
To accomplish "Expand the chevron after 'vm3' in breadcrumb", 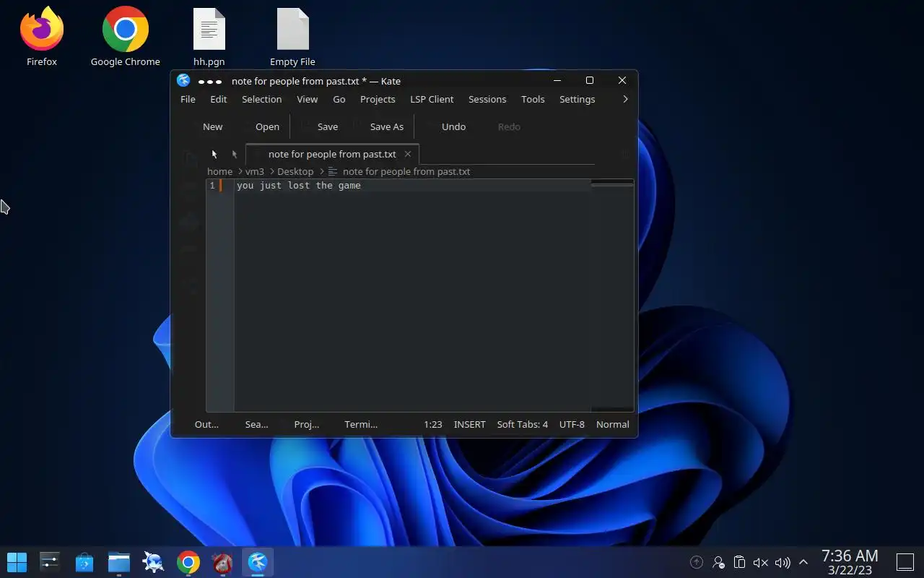I will [x=271, y=171].
